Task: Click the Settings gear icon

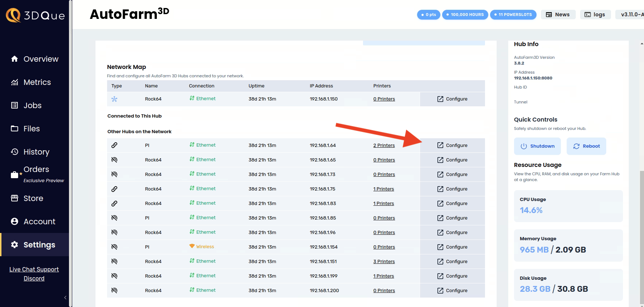Action: tap(15, 245)
